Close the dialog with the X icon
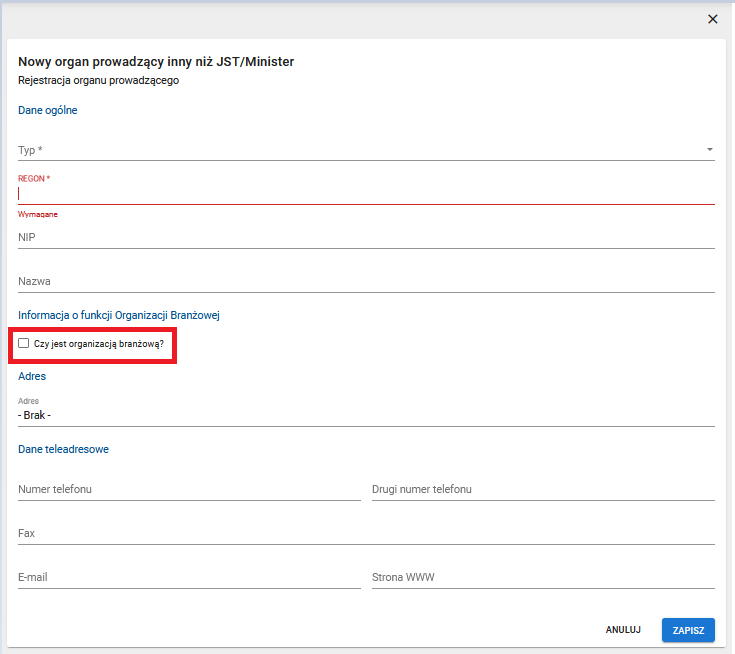Viewport: 735px width, 654px height. (x=713, y=19)
